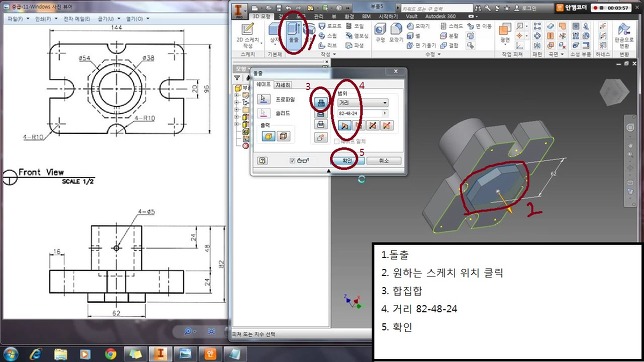The image size is (644, 362).
Task: Select the Rib (리브) tool
Action: (328, 45)
